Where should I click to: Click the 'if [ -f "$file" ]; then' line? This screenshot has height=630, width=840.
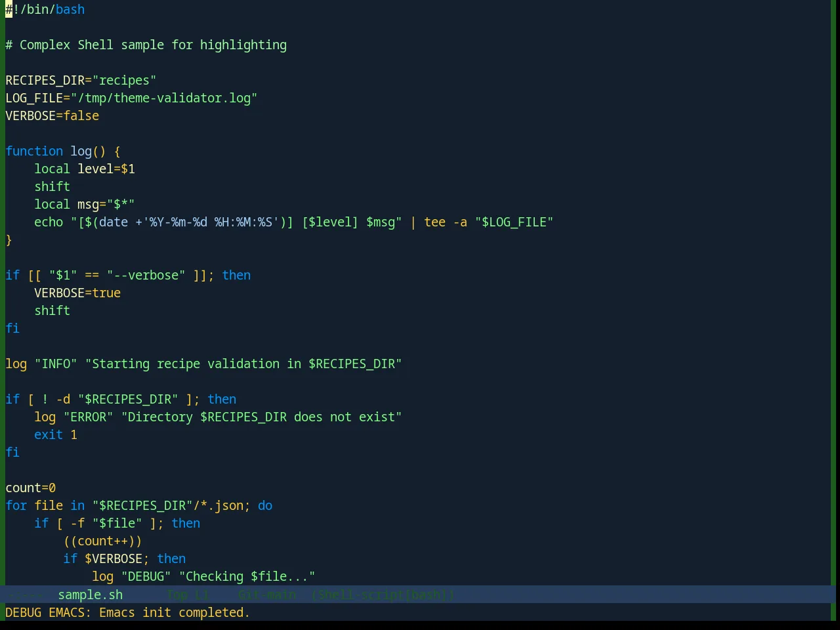pyautogui.click(x=117, y=523)
